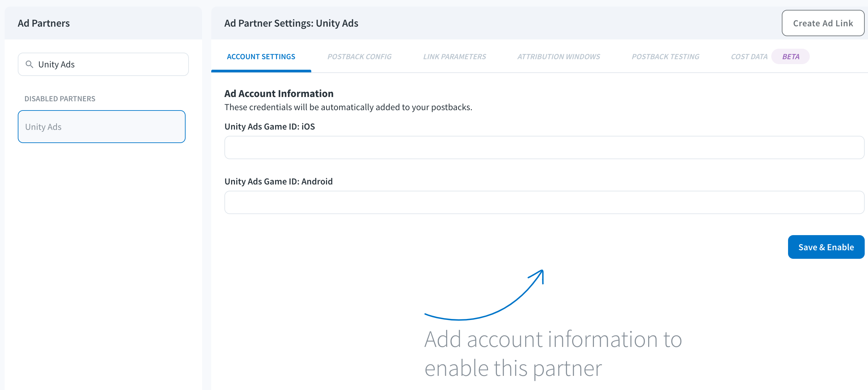The height and width of the screenshot is (390, 868).
Task: Switch to the Postback Config tab
Action: point(359,57)
